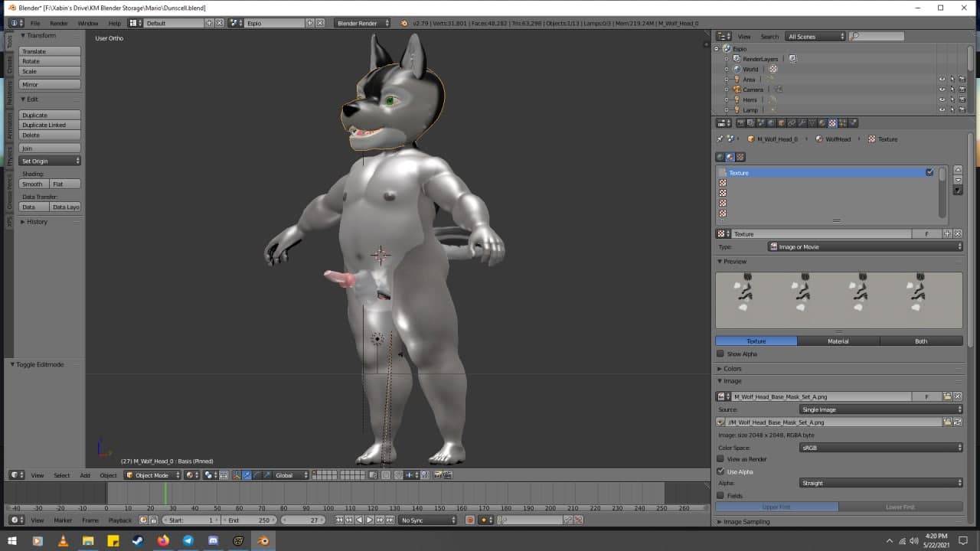Click the pin context icon in properties

pos(720,139)
